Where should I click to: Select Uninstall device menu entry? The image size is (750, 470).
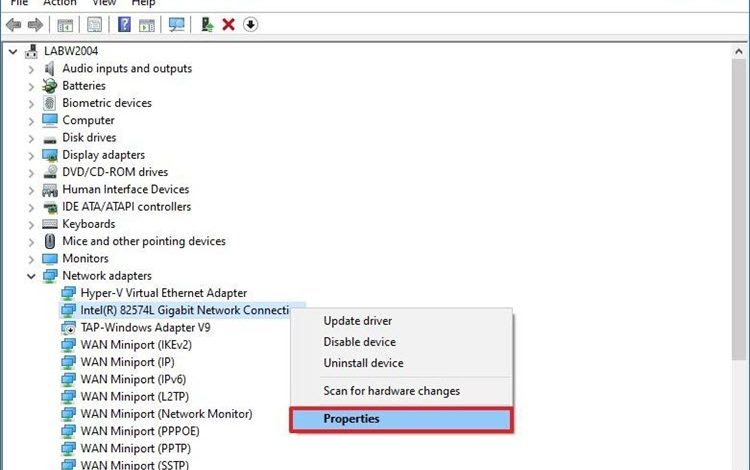[363, 363]
